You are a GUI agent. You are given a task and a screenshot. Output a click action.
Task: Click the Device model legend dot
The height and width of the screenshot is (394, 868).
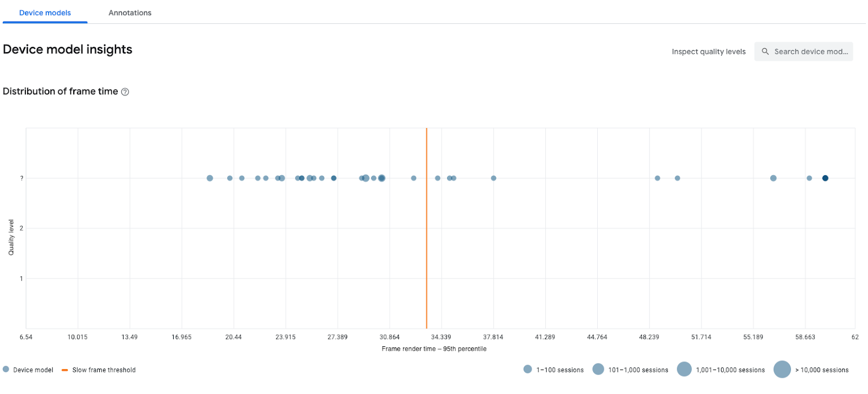(6, 370)
